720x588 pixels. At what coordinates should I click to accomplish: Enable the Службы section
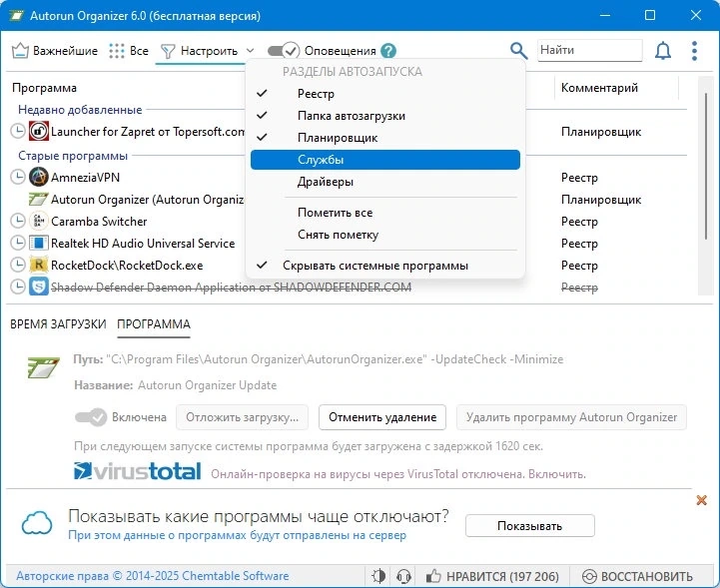[385, 160]
